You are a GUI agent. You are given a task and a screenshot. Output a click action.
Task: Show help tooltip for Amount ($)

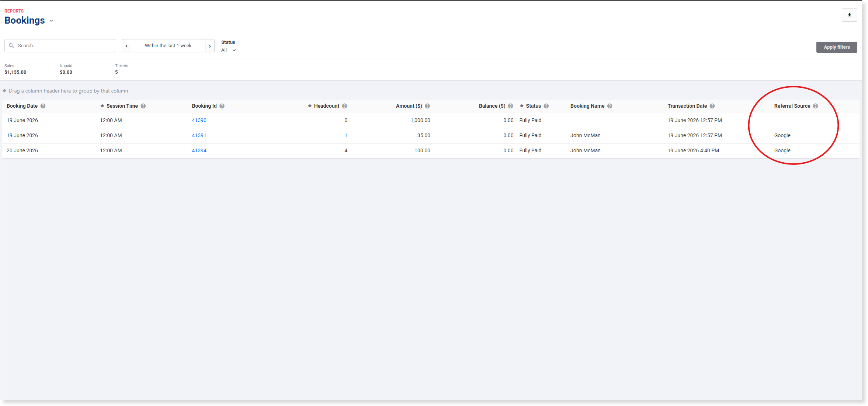(x=427, y=106)
